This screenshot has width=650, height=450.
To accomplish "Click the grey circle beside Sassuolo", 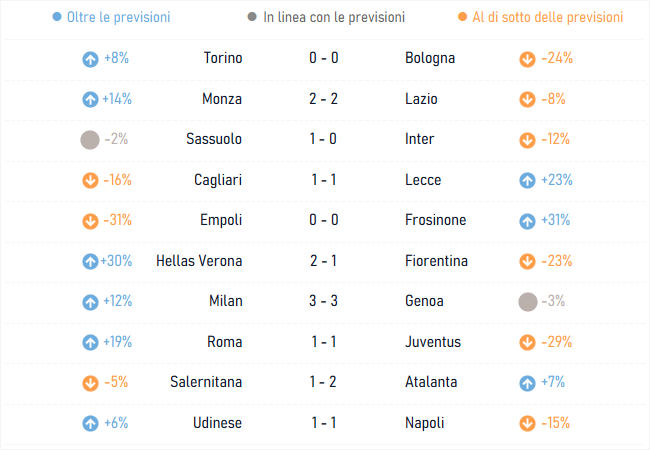I will [x=90, y=140].
